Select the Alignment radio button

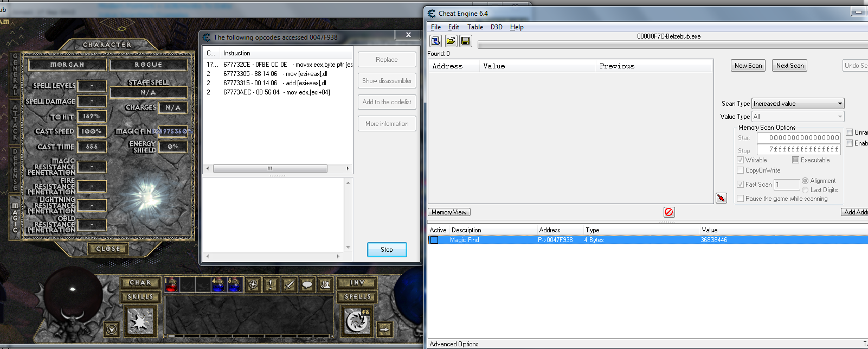coord(805,181)
